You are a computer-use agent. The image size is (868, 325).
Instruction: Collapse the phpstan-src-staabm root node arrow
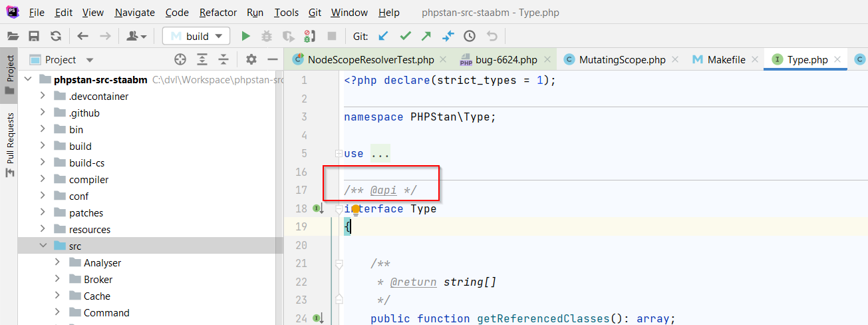(x=28, y=79)
